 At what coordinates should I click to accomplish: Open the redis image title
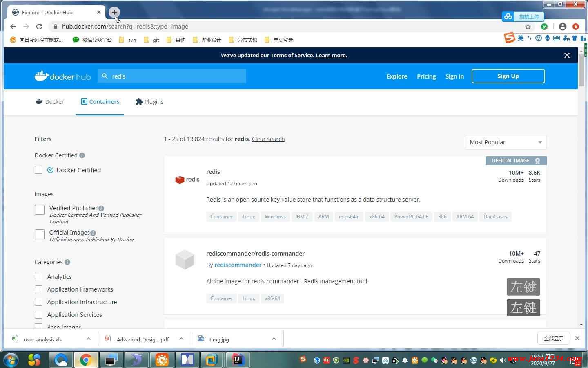213,172
